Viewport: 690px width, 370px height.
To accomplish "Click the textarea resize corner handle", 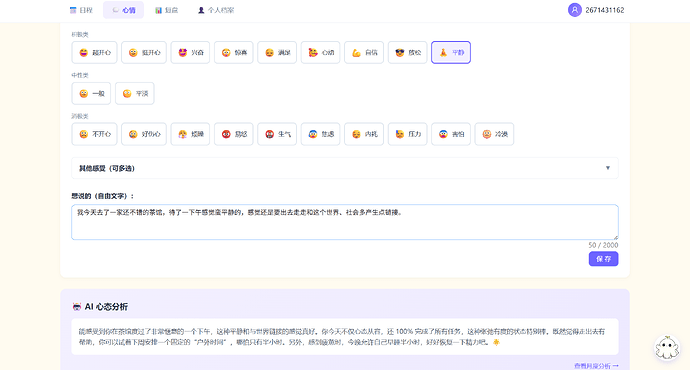I will click(x=615, y=237).
